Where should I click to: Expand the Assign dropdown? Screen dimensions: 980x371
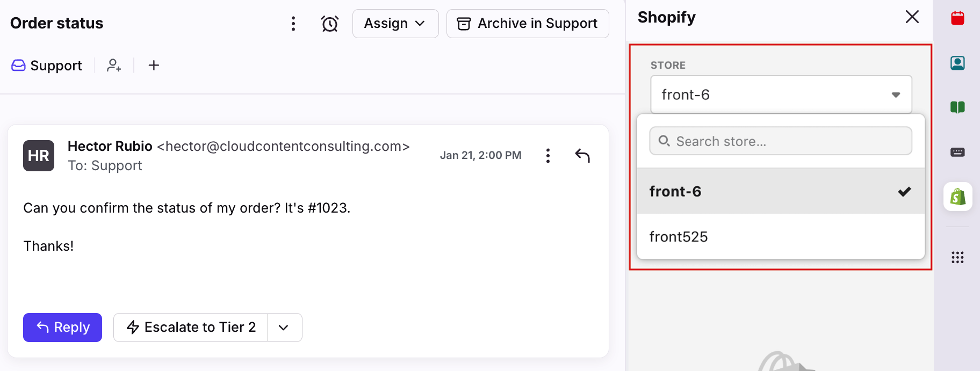[395, 24]
